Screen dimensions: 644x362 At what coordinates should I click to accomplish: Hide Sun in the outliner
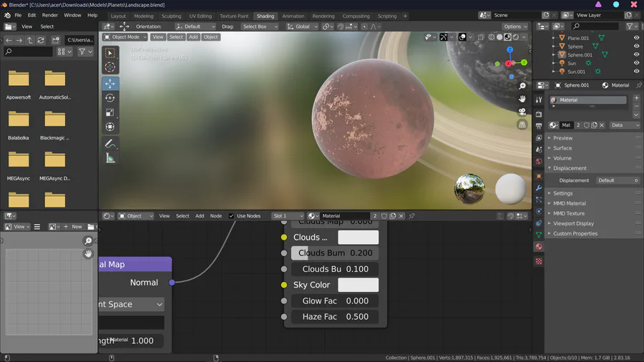637,63
